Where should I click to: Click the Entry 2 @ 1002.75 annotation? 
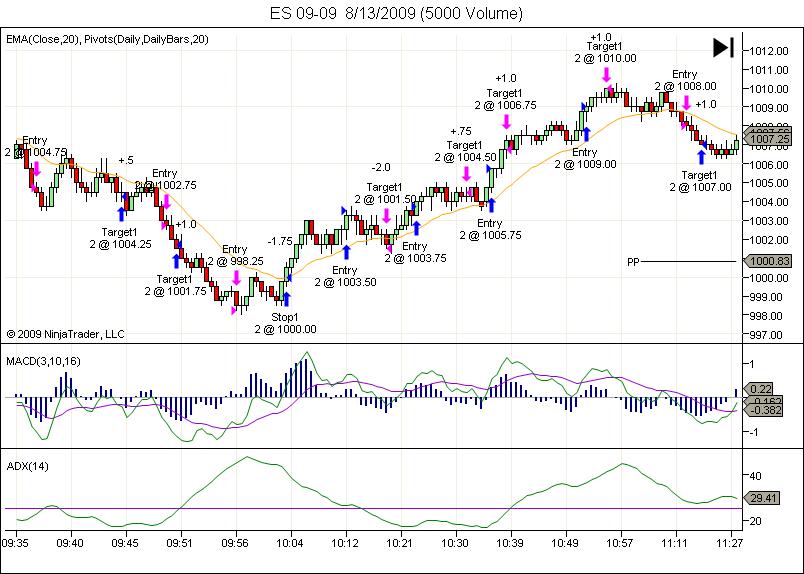pyautogui.click(x=165, y=179)
